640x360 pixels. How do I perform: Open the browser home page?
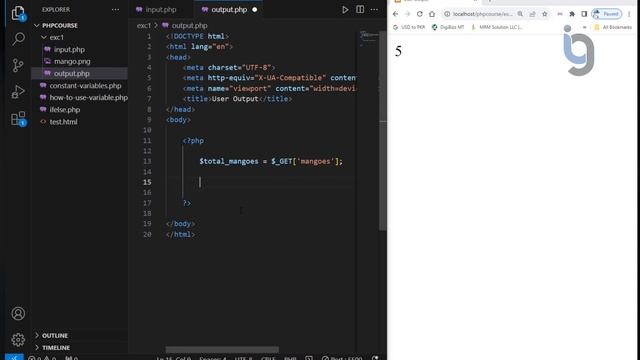[432, 14]
